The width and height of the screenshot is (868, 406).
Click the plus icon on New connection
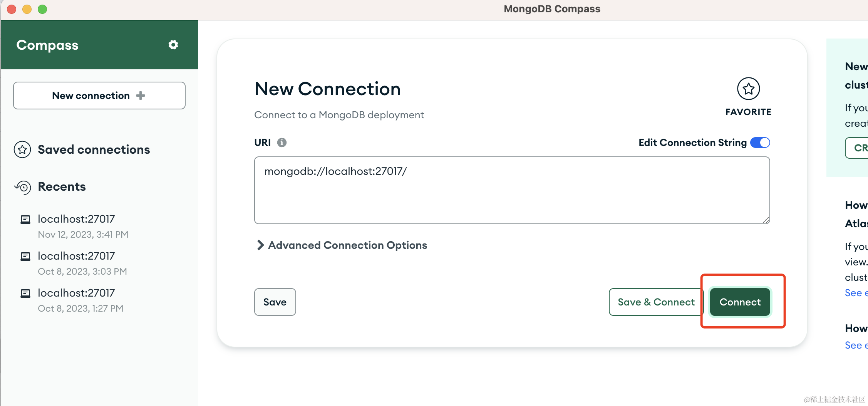pyautogui.click(x=141, y=96)
